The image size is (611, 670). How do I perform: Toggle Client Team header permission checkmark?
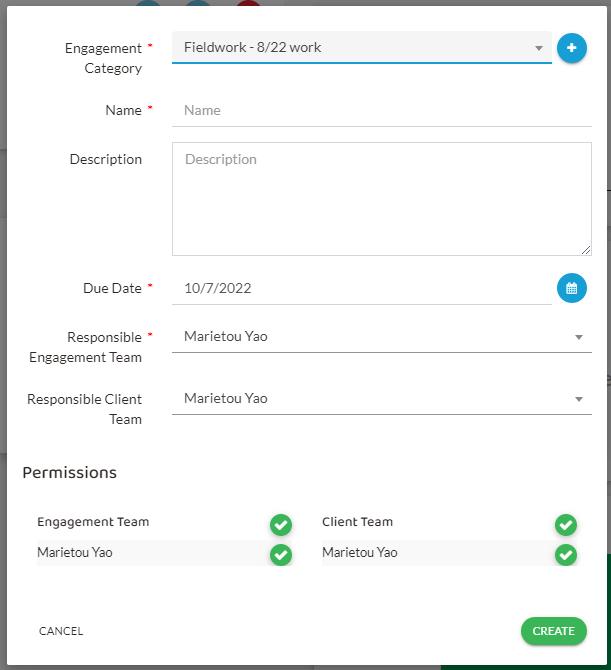566,525
